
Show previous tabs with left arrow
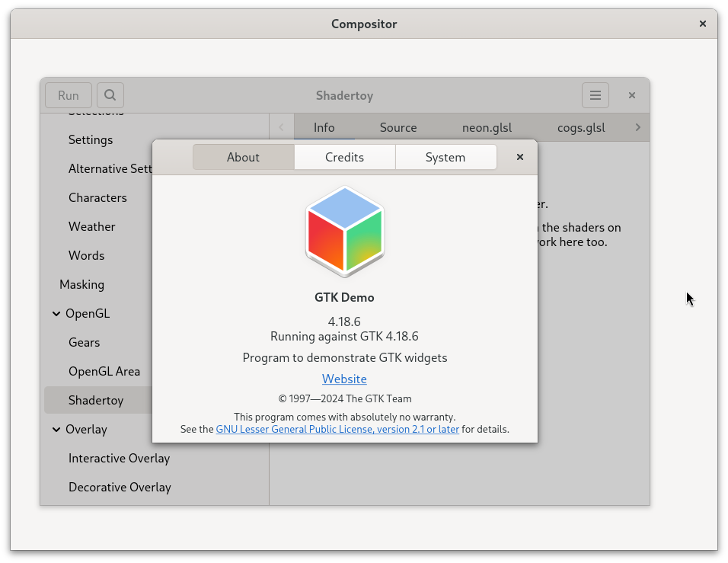click(x=281, y=127)
